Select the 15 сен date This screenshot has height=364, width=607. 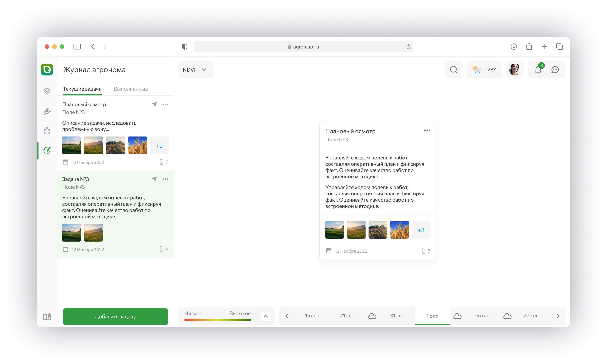(312, 316)
